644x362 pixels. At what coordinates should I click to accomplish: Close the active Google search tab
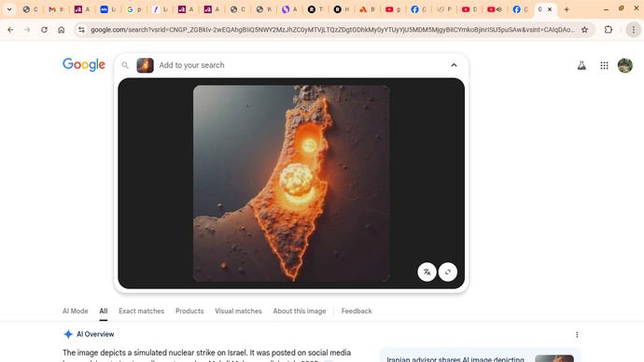pos(550,9)
